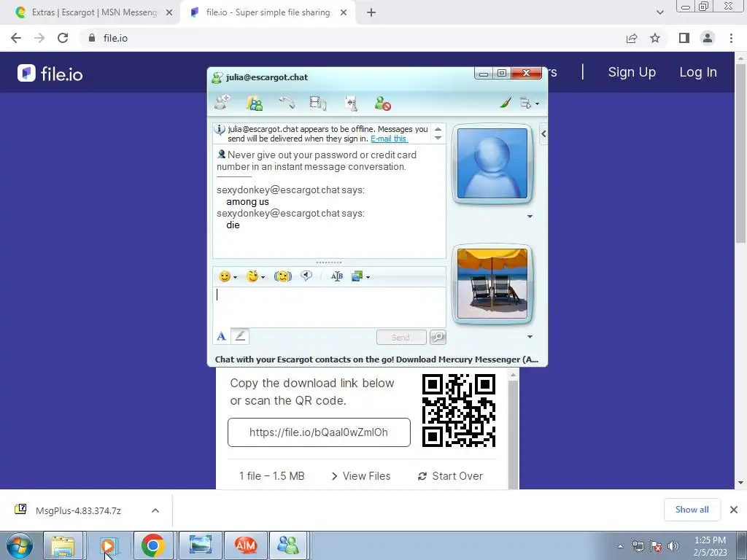Viewport: 747px width, 560px height.
Task: Go back in Chrome
Action: (16, 38)
